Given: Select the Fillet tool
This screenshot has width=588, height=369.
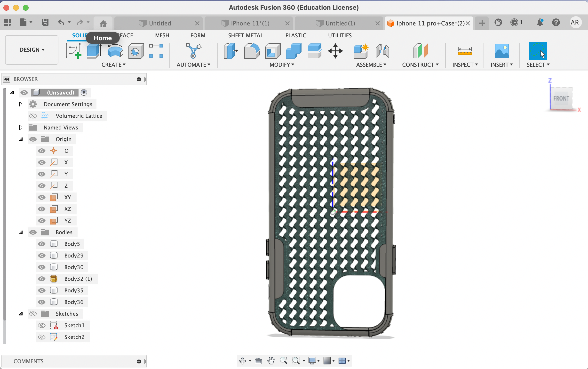Looking at the screenshot, I should [252, 51].
